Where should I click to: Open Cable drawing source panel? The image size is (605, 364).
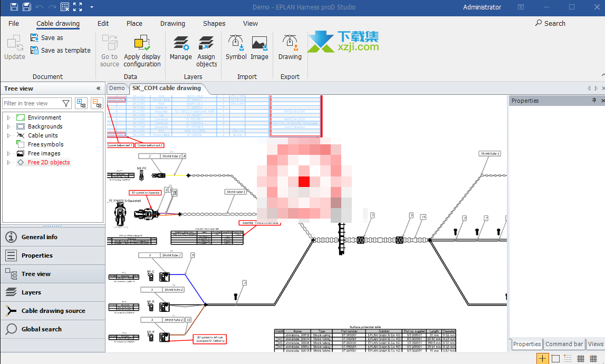click(x=53, y=311)
